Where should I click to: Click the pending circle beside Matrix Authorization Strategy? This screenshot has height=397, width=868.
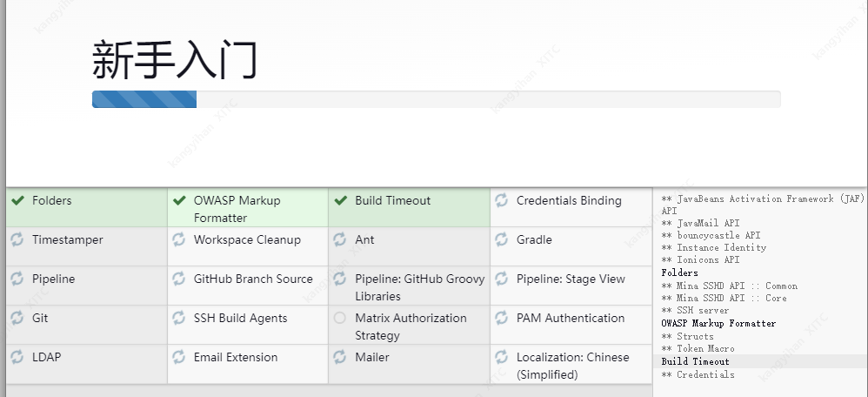(340, 319)
